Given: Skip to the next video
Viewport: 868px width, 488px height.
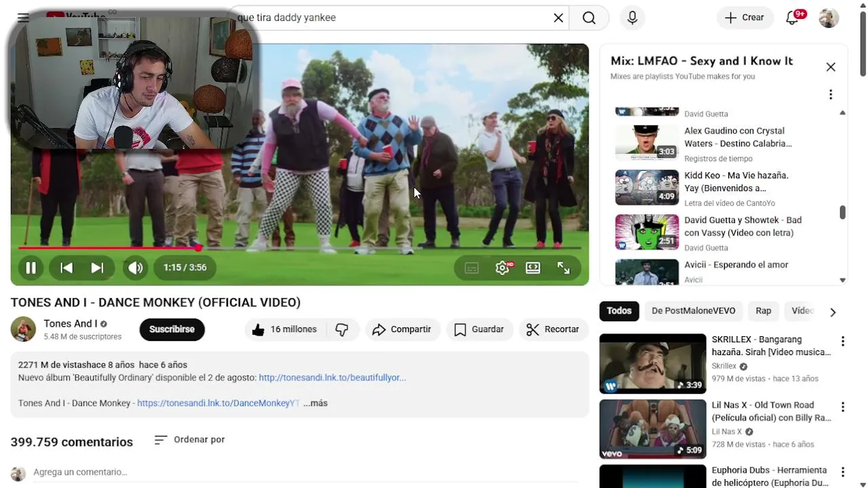Looking at the screenshot, I should [x=98, y=268].
